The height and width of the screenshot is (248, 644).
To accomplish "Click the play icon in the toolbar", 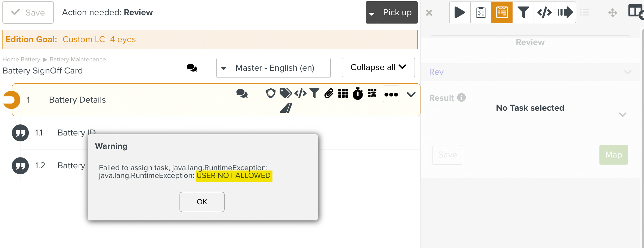I will click(460, 13).
